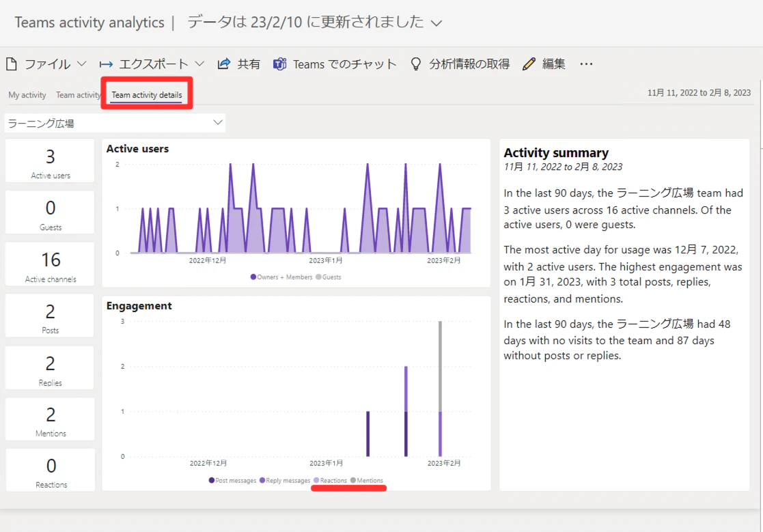Expand the エクスポート menu chevron
The image size is (763, 532).
[199, 64]
